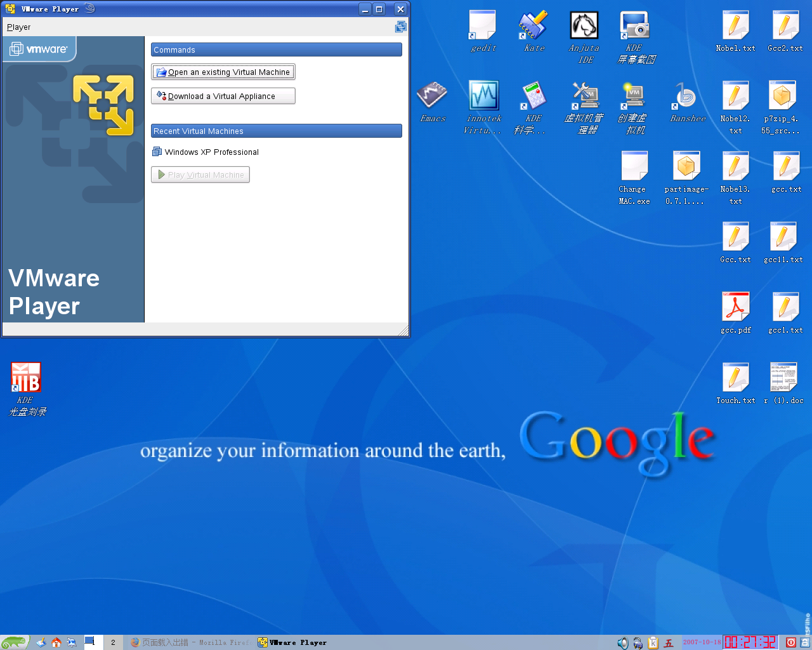
Task: Click the 2007-10-18 date in tray
Action: coord(702,642)
